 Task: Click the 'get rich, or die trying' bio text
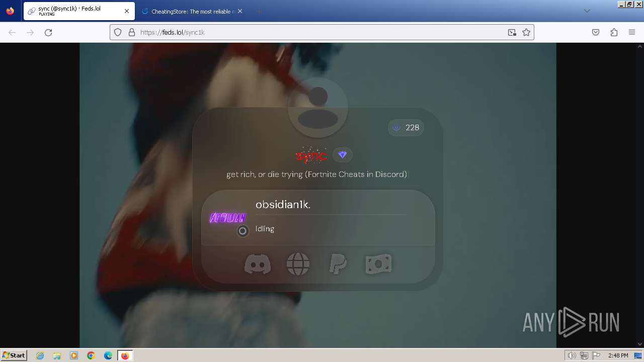316,174
